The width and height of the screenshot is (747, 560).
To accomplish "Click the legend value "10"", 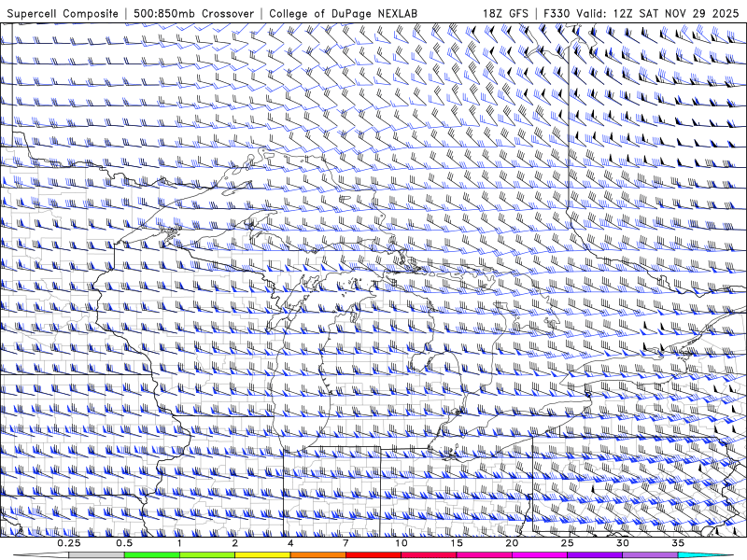I will click(x=402, y=543).
